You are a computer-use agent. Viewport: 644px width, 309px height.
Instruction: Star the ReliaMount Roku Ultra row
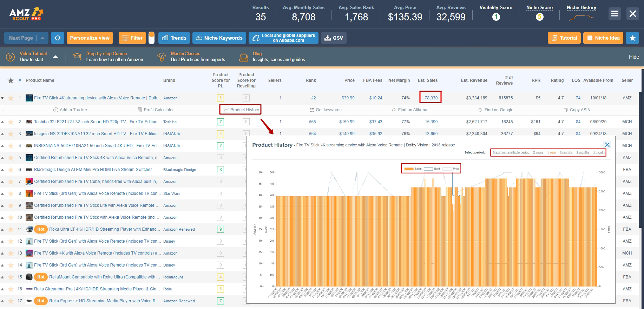pyautogui.click(x=11, y=277)
